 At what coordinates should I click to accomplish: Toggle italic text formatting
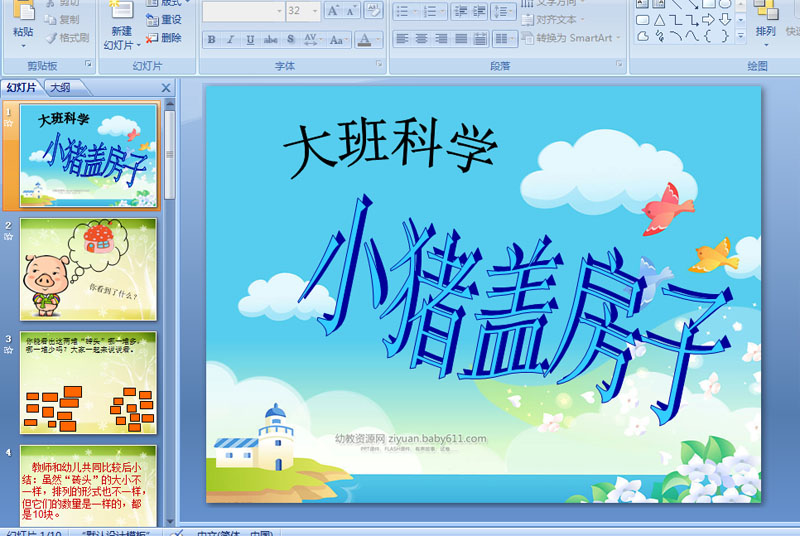tap(231, 40)
